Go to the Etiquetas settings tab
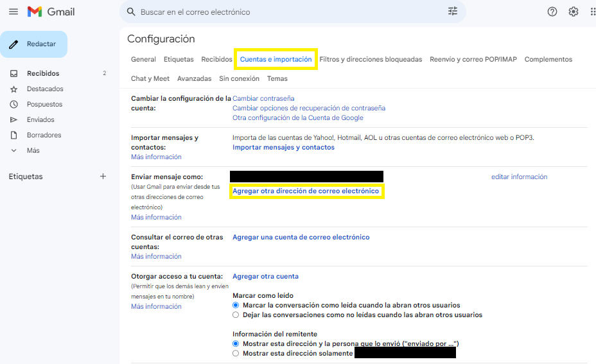Viewport: 596px width, 364px height. (179, 59)
